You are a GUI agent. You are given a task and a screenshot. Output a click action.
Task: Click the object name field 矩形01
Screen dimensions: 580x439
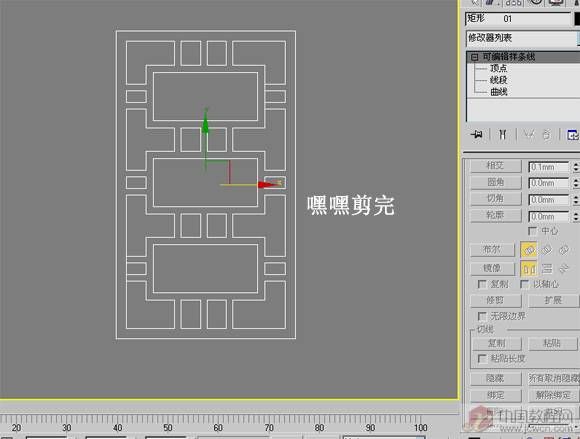click(x=518, y=19)
